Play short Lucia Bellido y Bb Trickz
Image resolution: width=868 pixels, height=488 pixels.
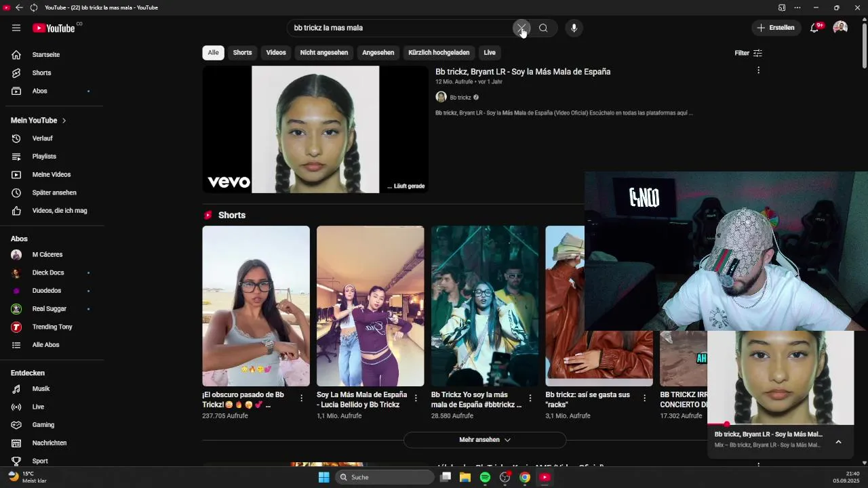[x=370, y=306]
